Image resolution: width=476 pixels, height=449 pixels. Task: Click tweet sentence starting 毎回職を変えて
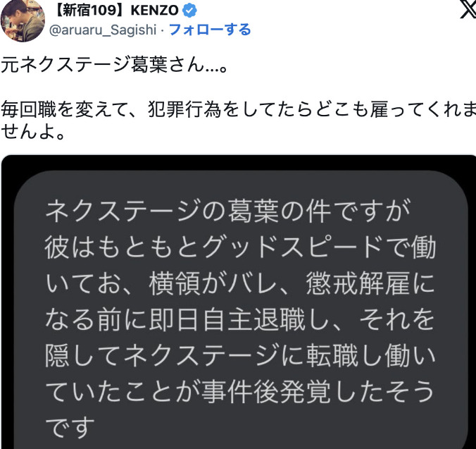pos(238,109)
